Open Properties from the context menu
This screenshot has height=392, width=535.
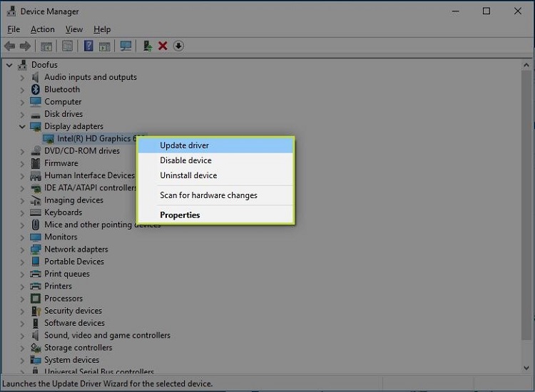(x=180, y=215)
